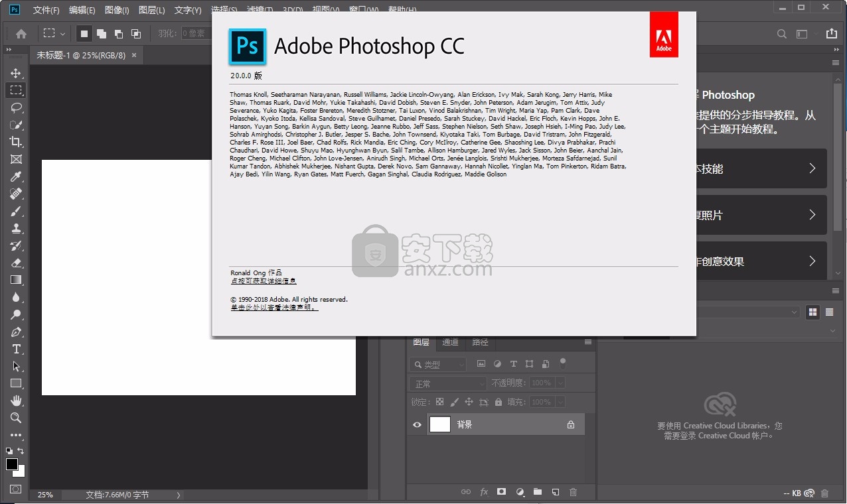Select the Rectangular Marquee tool in the left toolbar
Viewport: 847px width, 504px height.
tap(16, 90)
